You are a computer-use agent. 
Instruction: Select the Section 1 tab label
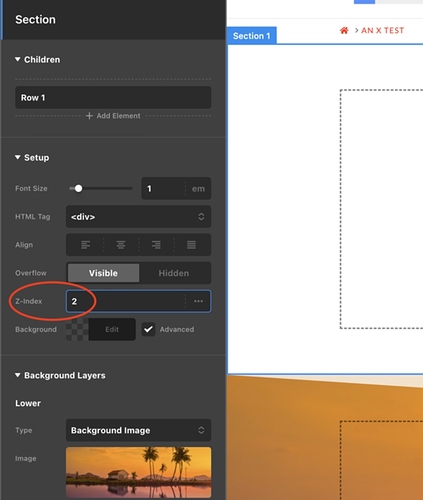pos(252,36)
